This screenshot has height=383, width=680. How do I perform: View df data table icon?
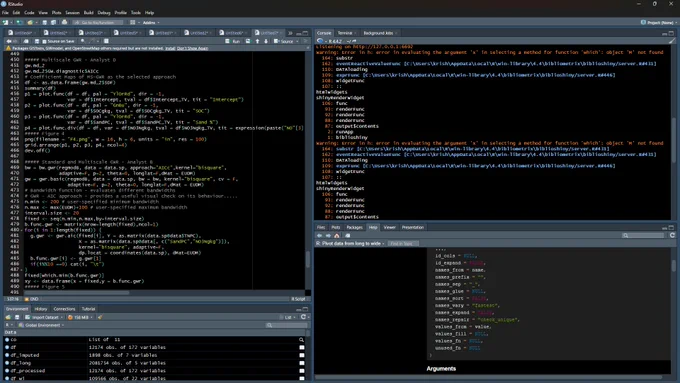302,347
